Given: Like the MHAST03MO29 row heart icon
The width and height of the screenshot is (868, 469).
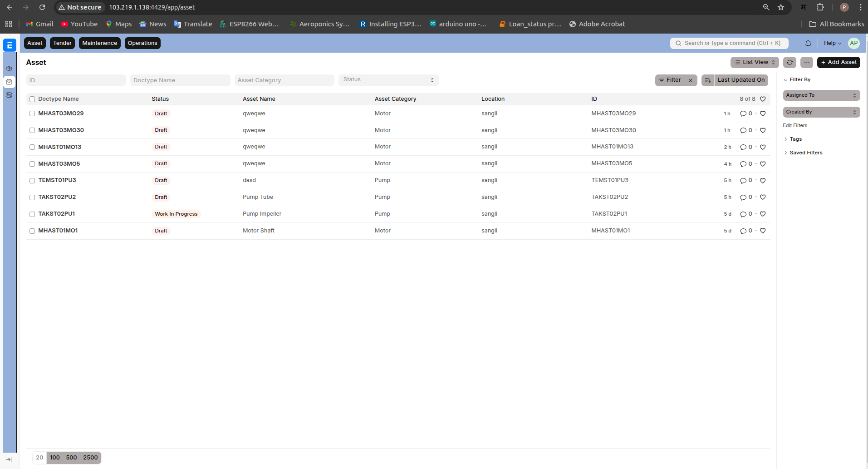Looking at the screenshot, I should [763, 114].
